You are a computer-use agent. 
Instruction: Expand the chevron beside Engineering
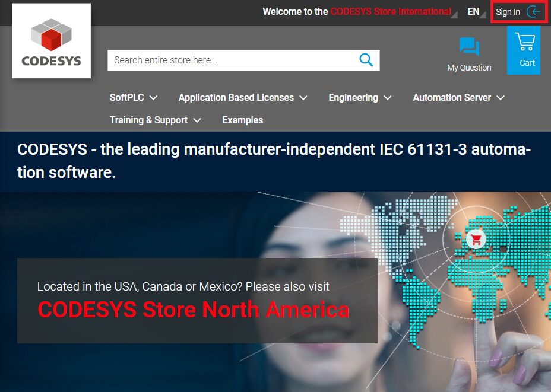pos(388,98)
